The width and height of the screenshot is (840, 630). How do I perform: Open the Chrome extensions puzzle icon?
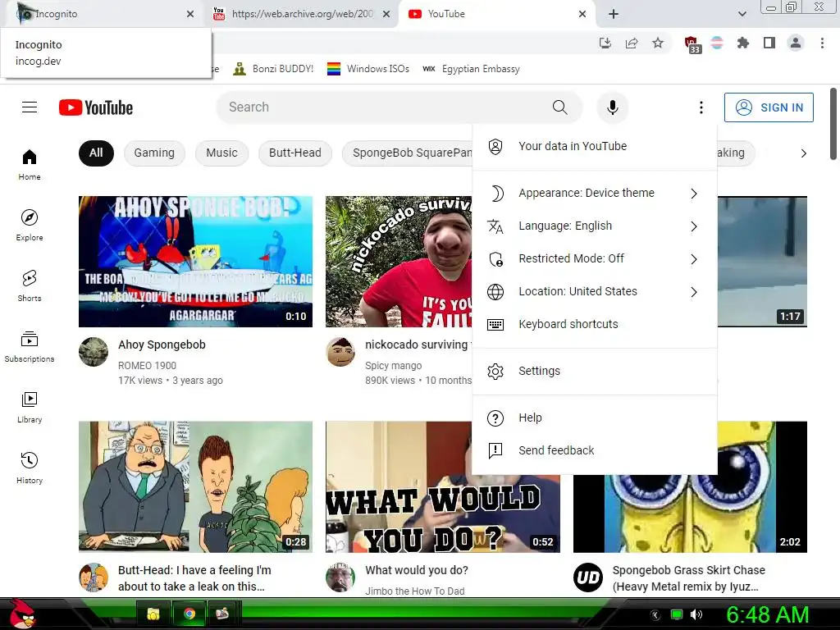point(742,43)
